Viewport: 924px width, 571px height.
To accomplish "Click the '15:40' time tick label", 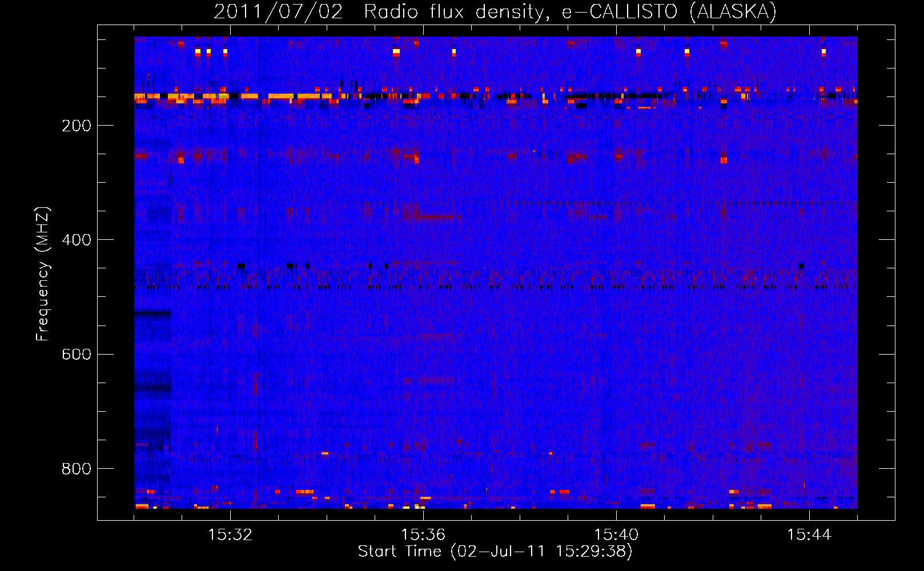I will (x=616, y=535).
